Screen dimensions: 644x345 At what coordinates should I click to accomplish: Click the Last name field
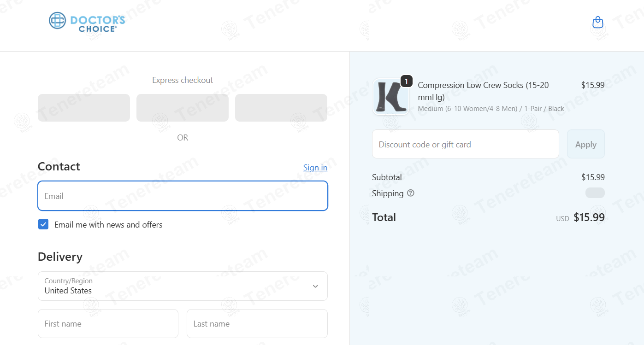pos(257,323)
